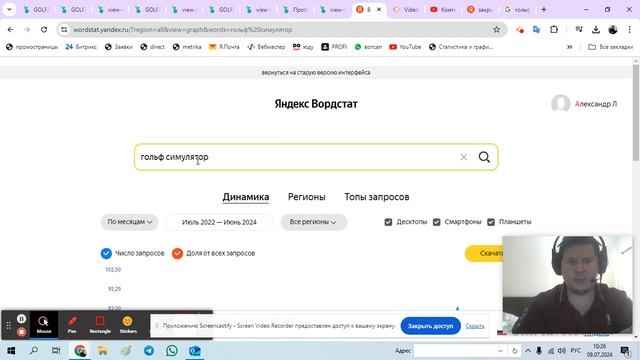Select the Screencastify Rectangle tool
This screenshot has width=640, height=360.
tap(100, 325)
